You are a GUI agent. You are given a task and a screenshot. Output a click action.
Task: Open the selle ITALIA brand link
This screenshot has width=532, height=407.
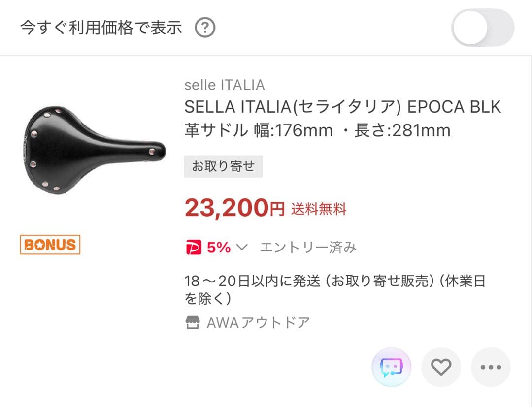tap(225, 85)
